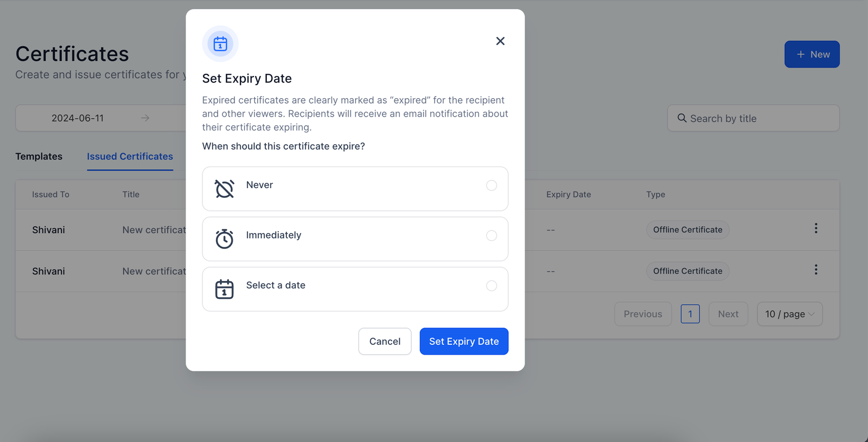Click the calendar icon in the dialog header
The width and height of the screenshot is (868, 442).
220,44
